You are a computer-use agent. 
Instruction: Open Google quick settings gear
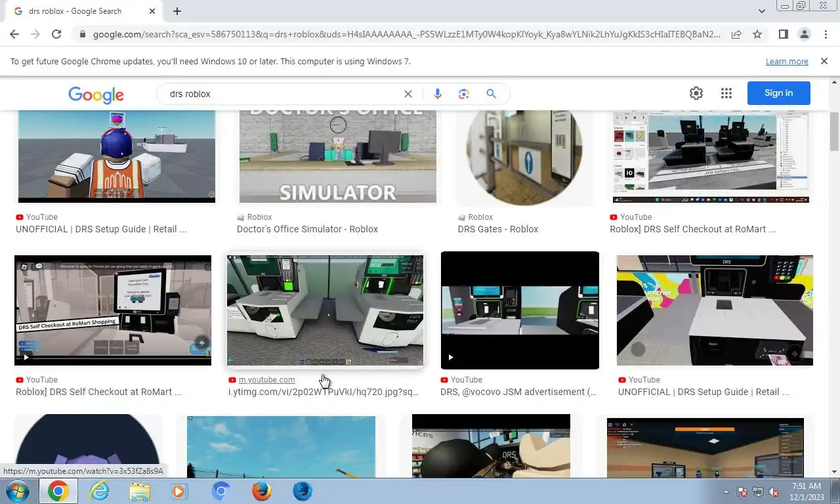(696, 93)
